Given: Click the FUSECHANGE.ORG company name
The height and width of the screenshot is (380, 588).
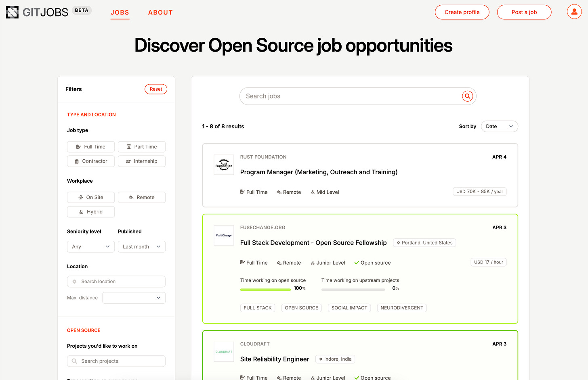Looking at the screenshot, I should tap(262, 228).
